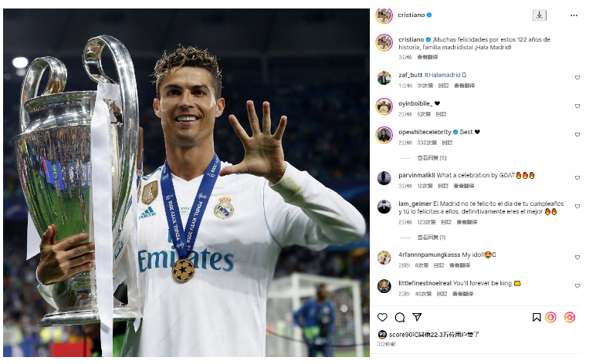Screen dimensions: 606x364
Task: Save post using the bookmark icon
Action: coord(536,317)
